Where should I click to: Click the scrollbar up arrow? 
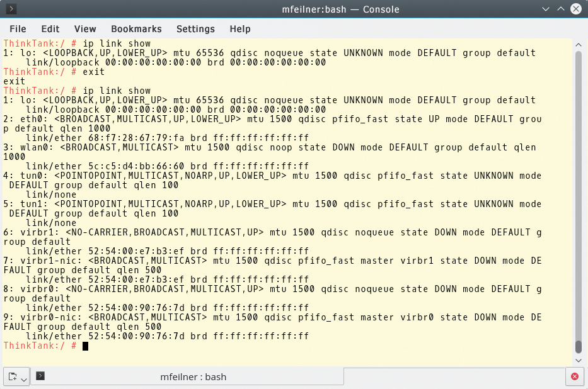(578, 44)
